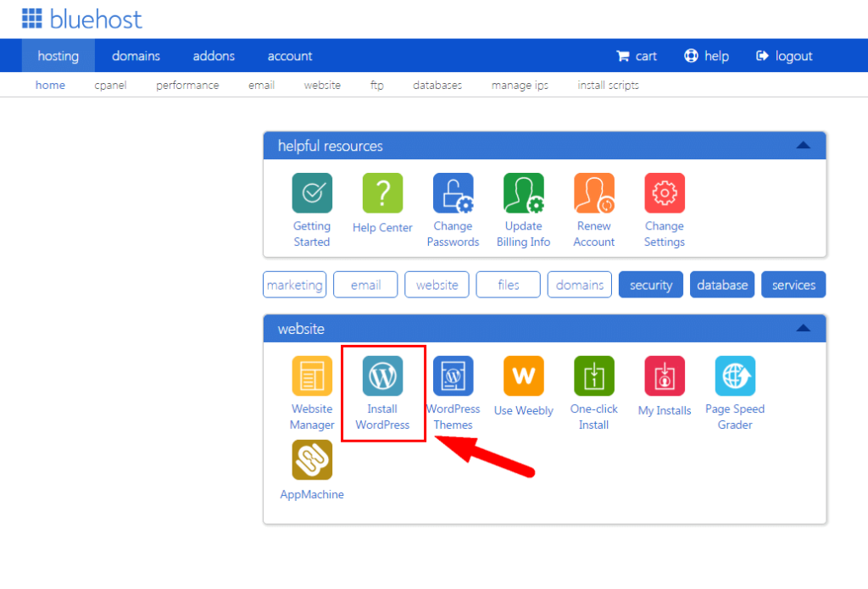Toggle the website section filter
This screenshot has height=589, width=868.
[x=437, y=285]
